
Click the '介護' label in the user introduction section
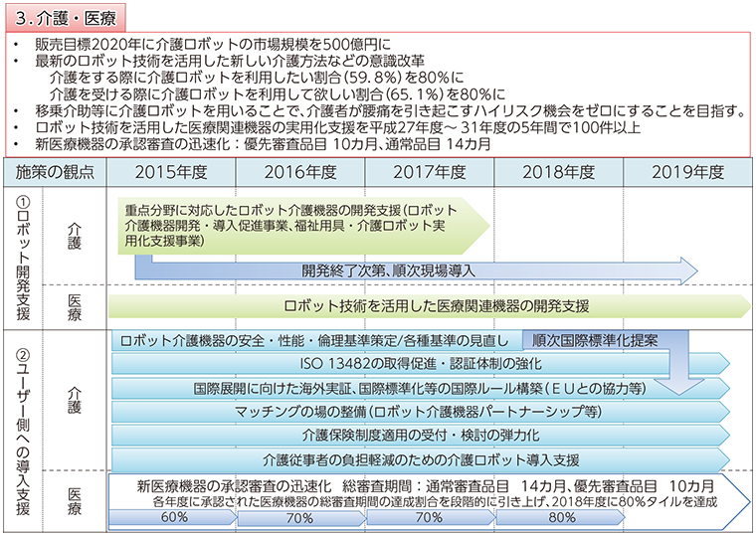[x=74, y=401]
